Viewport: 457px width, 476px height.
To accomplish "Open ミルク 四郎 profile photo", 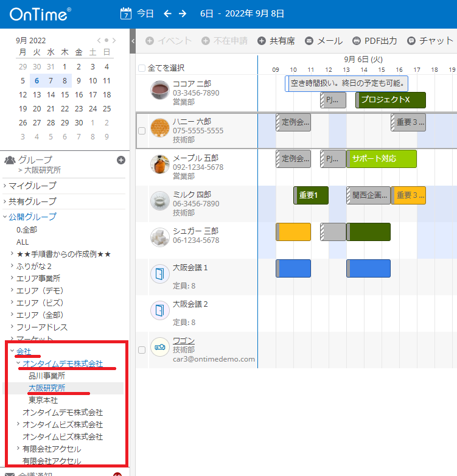I will tap(160, 201).
